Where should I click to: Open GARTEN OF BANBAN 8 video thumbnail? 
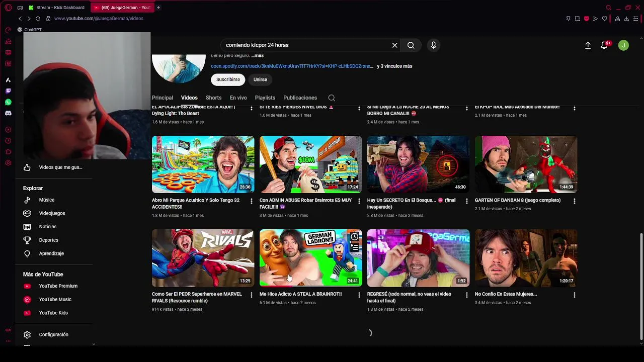(526, 164)
